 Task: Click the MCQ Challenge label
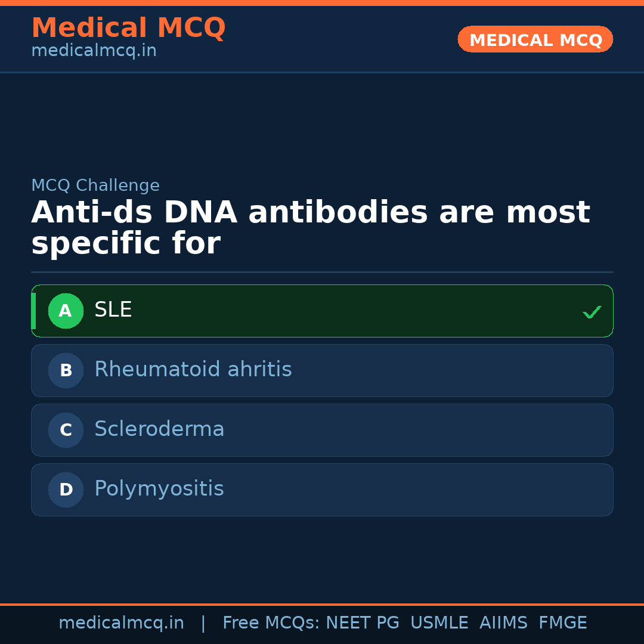95,185
